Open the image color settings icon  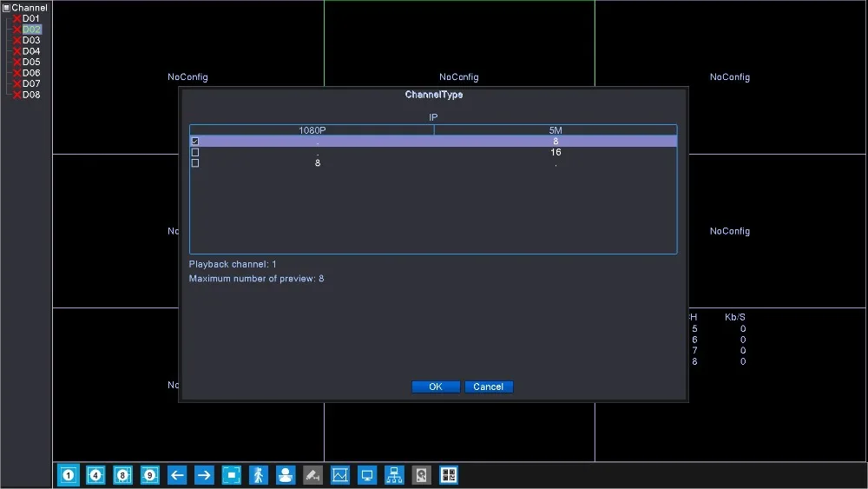340,475
